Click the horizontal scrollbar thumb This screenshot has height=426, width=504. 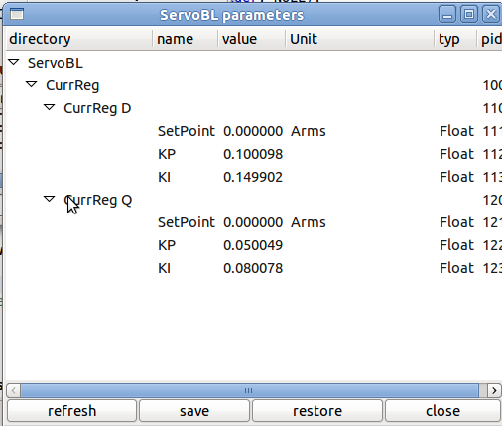coord(249,390)
